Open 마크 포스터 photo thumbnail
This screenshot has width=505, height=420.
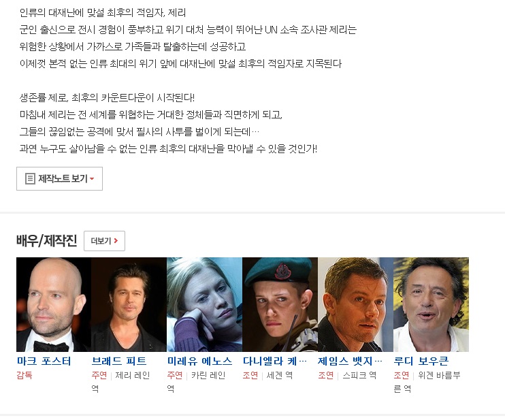(x=54, y=304)
